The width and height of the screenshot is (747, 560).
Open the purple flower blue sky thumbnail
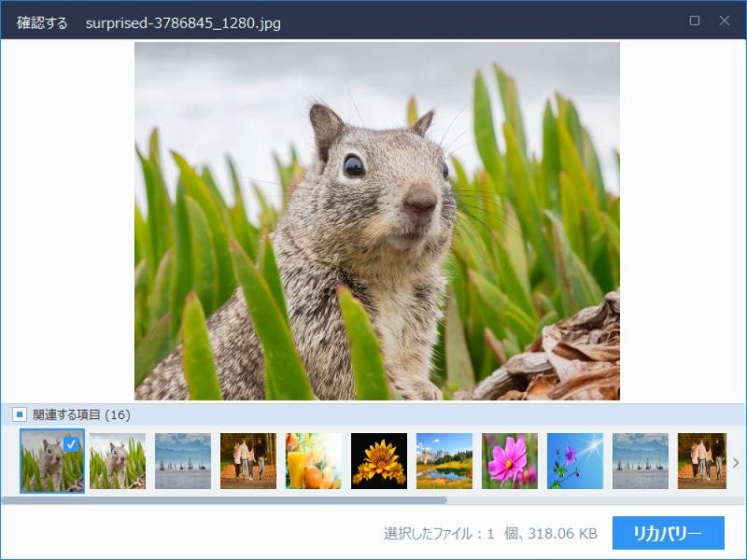[575, 461]
